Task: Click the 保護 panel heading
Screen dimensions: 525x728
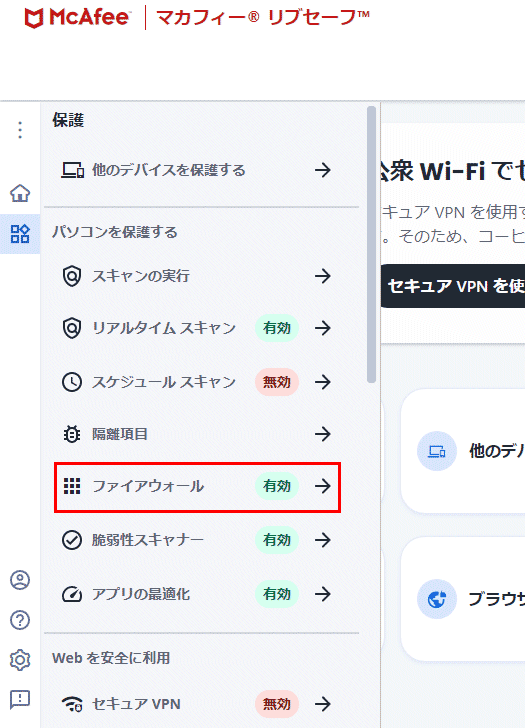Action: [x=68, y=120]
